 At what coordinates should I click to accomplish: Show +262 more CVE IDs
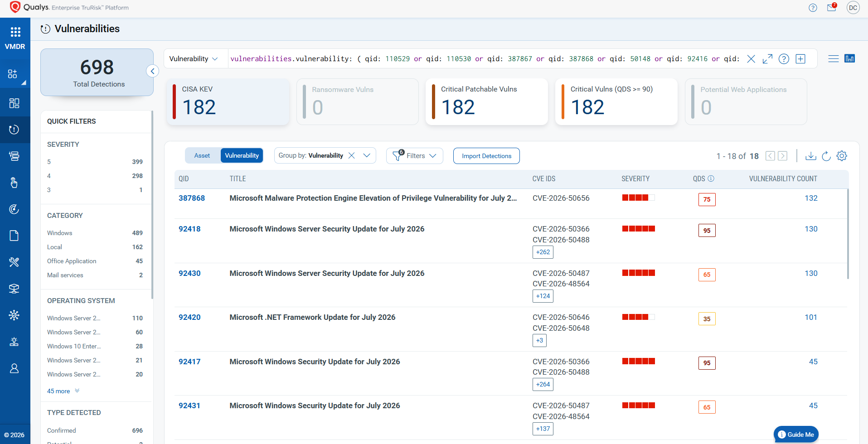[x=543, y=252]
